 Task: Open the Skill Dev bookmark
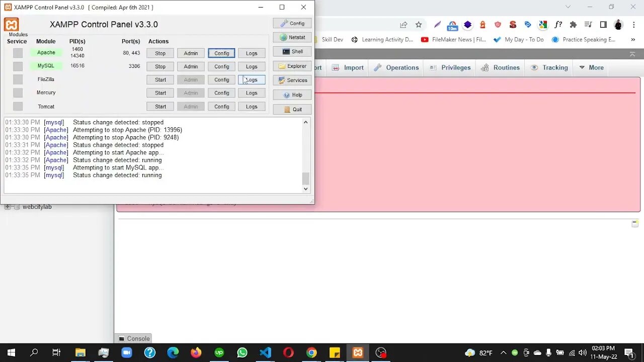(333, 39)
